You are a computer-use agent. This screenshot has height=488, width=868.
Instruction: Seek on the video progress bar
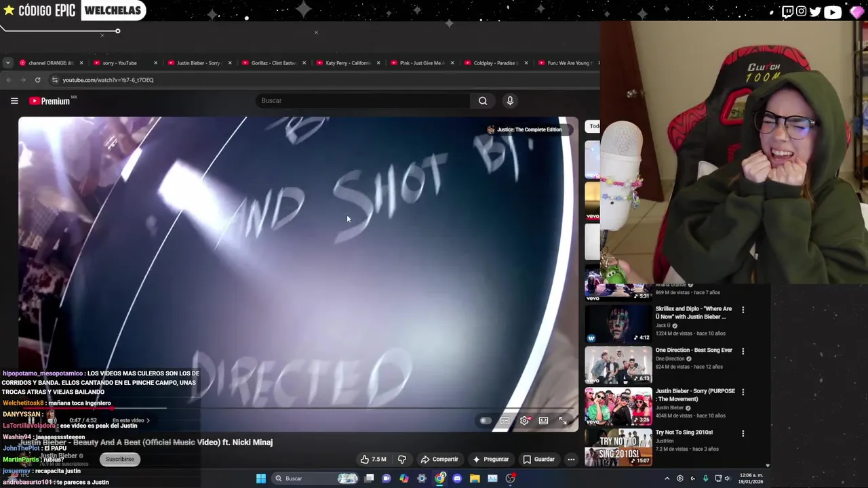[x=298, y=409]
